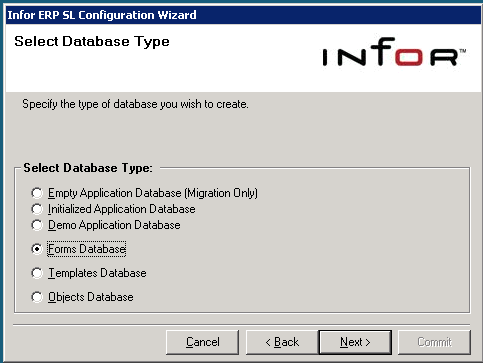Go back with the Back button
The image size is (483, 363).
[282, 342]
